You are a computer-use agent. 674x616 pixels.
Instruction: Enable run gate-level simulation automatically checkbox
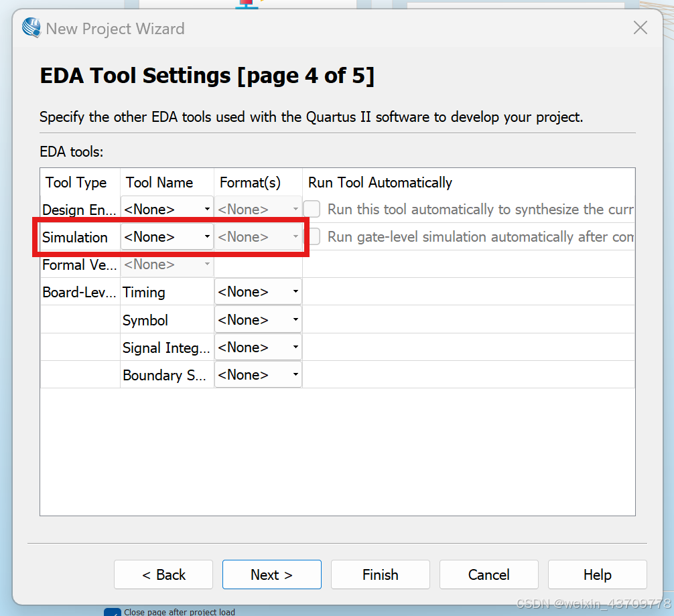pyautogui.click(x=314, y=237)
